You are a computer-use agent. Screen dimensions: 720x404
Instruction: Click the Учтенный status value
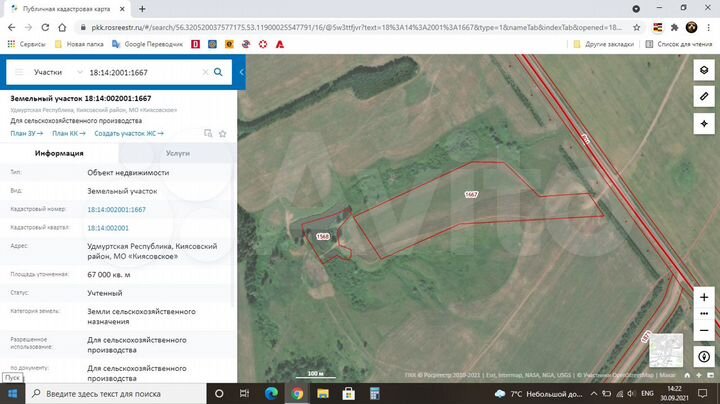(105, 293)
